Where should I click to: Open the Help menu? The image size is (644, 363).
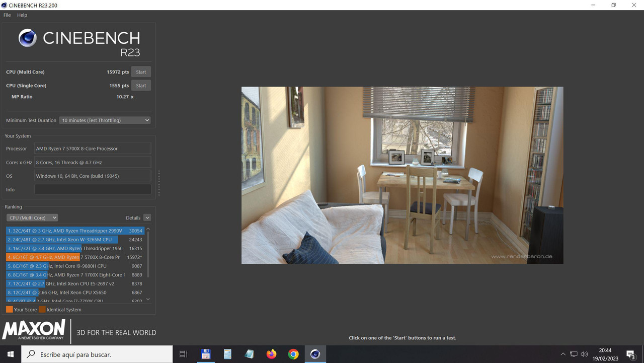pos(22,15)
